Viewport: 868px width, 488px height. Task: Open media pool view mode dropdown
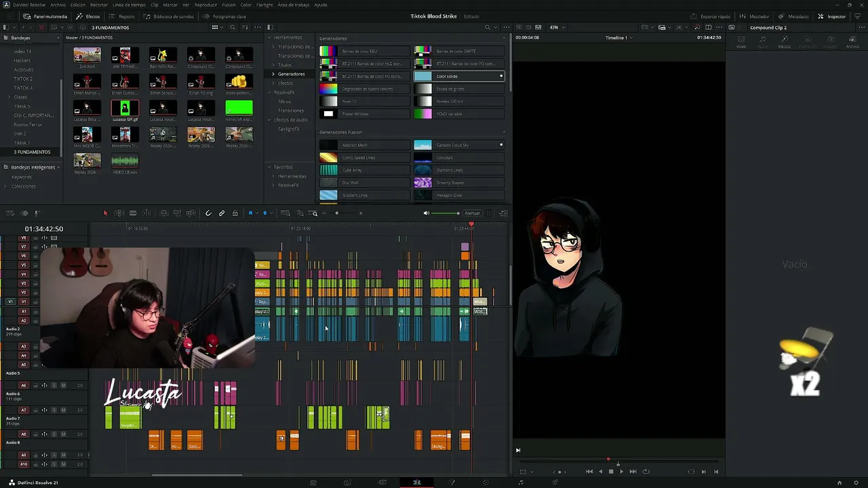pyautogui.click(x=217, y=27)
